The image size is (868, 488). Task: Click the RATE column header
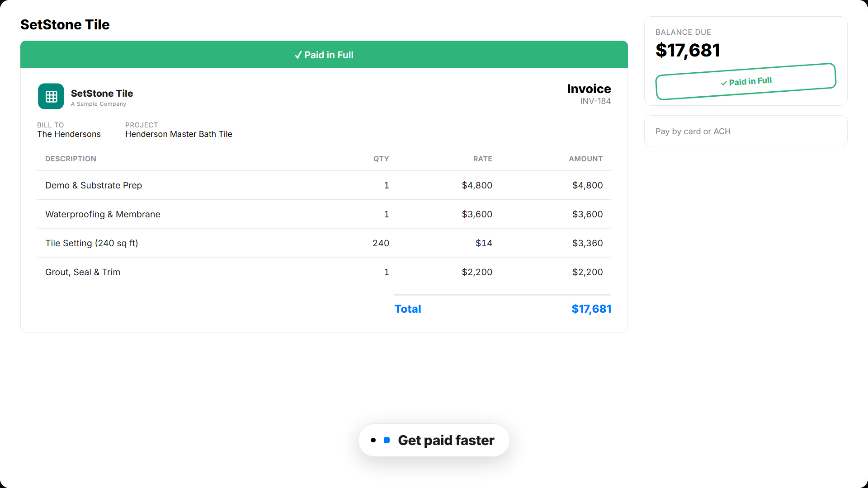tap(483, 159)
